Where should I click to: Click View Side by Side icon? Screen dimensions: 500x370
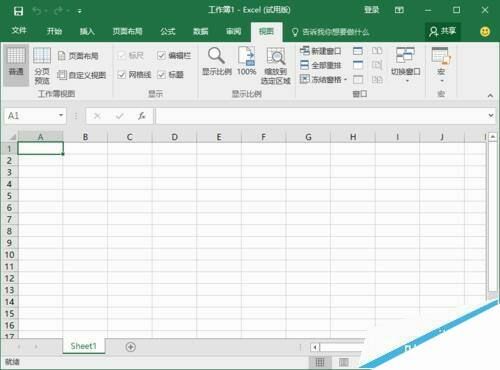(377, 51)
